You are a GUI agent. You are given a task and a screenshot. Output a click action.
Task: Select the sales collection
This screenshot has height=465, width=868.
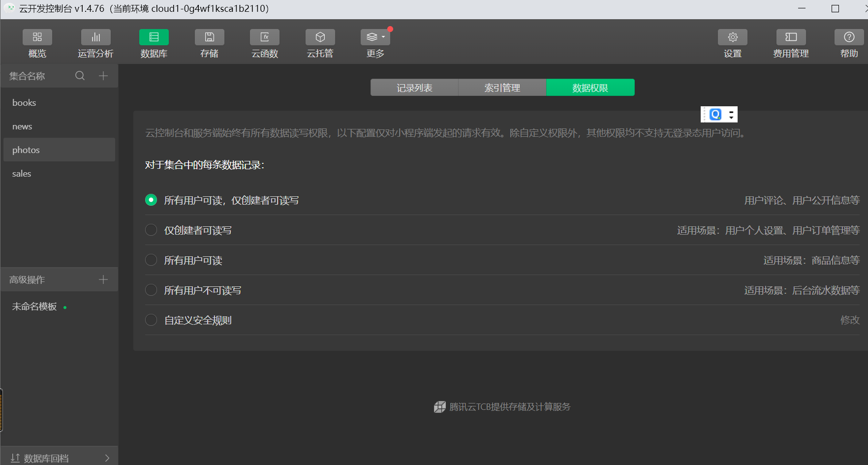(59, 174)
